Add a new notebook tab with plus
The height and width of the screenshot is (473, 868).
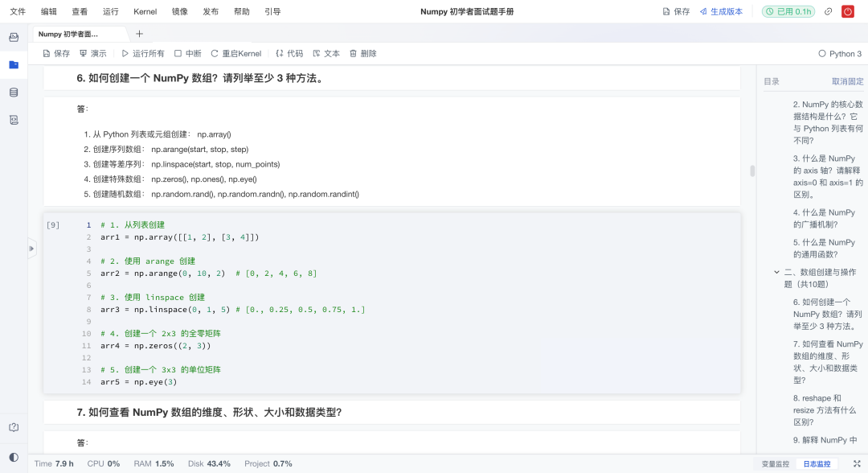[x=140, y=34]
